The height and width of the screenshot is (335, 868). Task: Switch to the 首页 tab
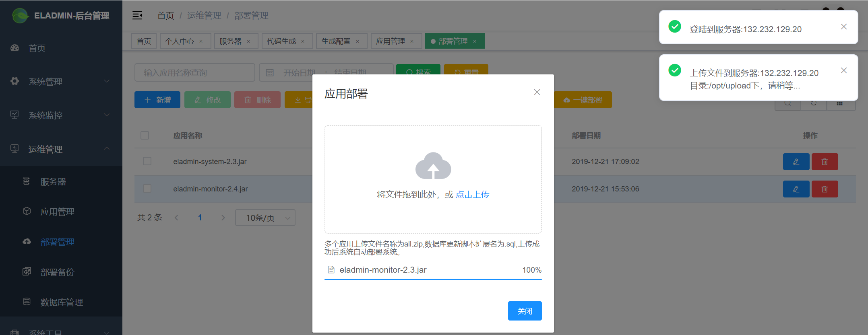click(x=144, y=41)
